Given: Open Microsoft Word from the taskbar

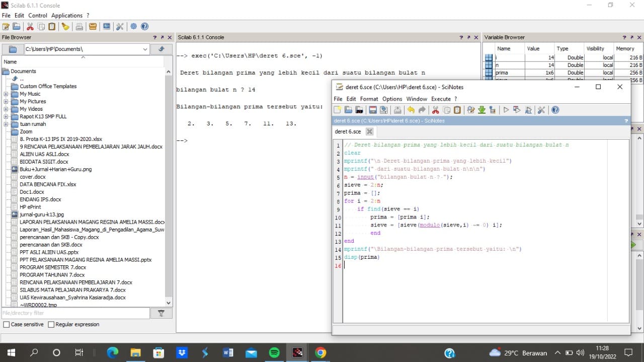Looking at the screenshot, I should (x=228, y=352).
